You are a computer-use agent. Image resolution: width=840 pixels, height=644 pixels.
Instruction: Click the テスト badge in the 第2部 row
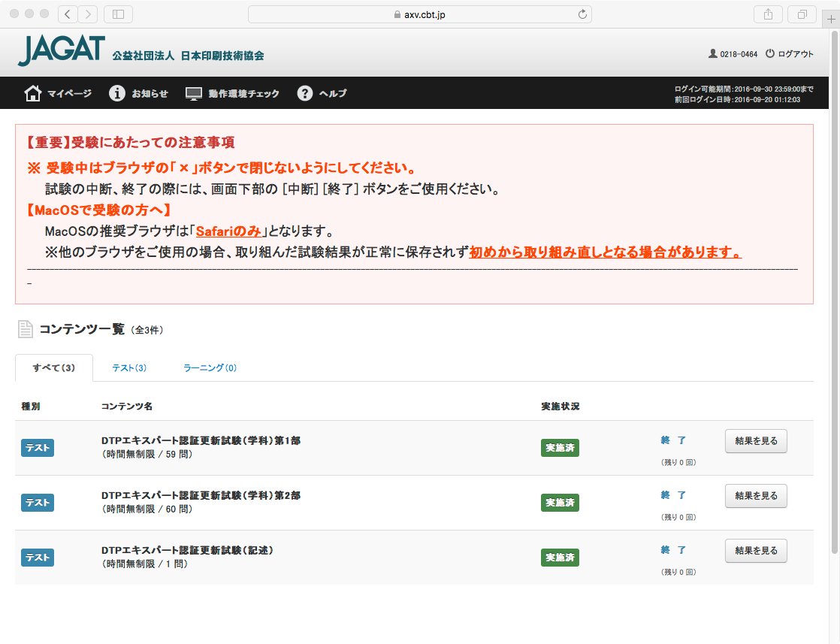click(38, 503)
